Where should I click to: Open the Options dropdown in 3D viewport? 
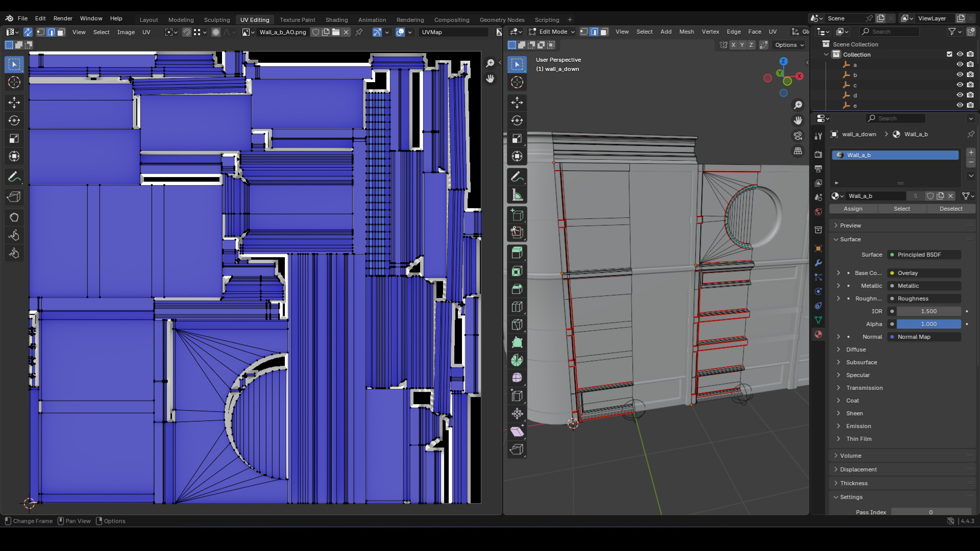click(790, 45)
